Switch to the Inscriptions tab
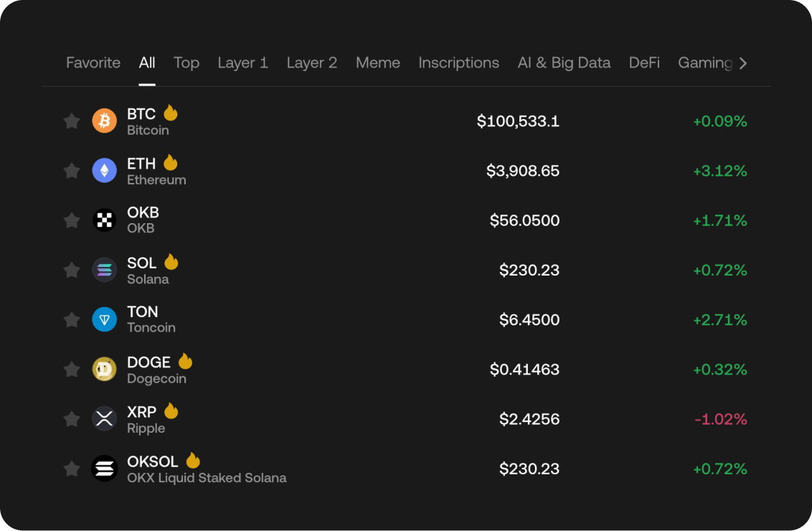The height and width of the screenshot is (531, 812). (x=458, y=63)
